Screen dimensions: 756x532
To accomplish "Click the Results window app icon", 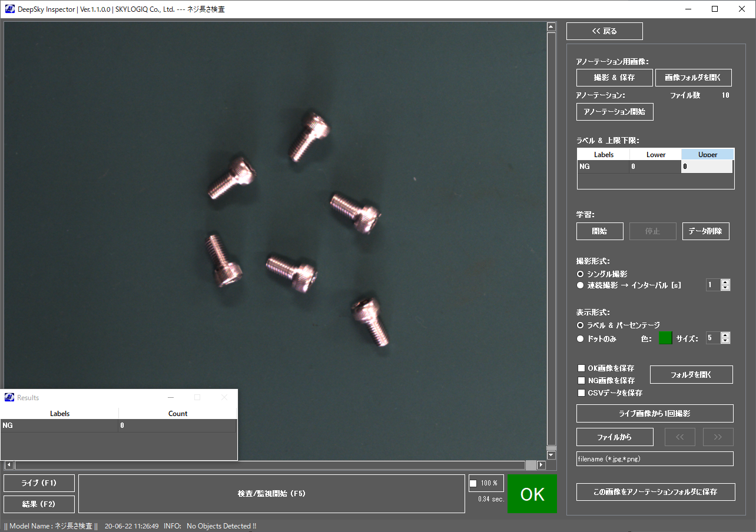I will coord(9,398).
